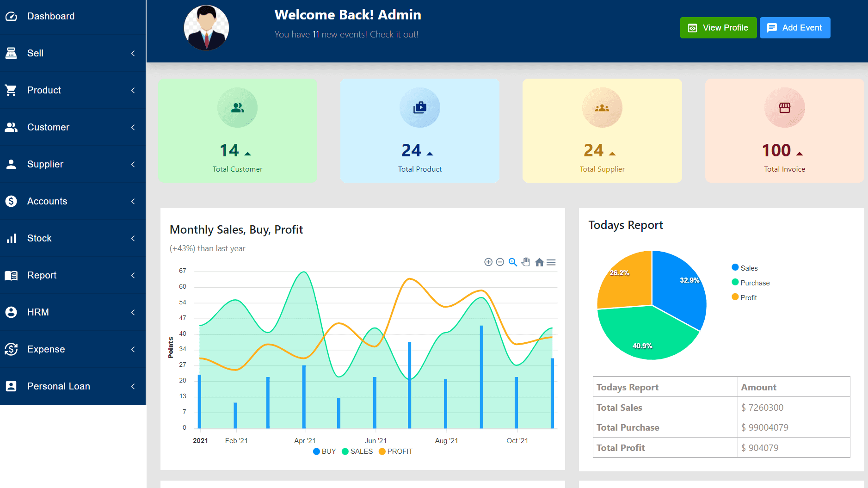
Task: Click the Total Customer people icon
Action: tap(237, 108)
